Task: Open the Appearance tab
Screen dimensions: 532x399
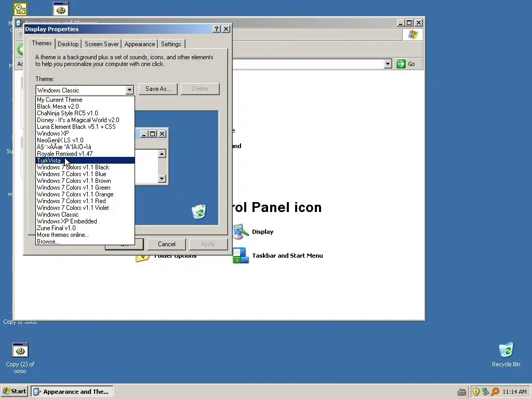Action: [x=139, y=44]
